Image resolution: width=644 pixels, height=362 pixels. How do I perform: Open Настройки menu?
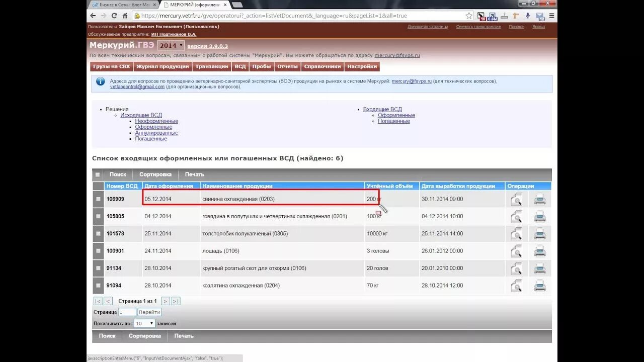click(x=362, y=66)
